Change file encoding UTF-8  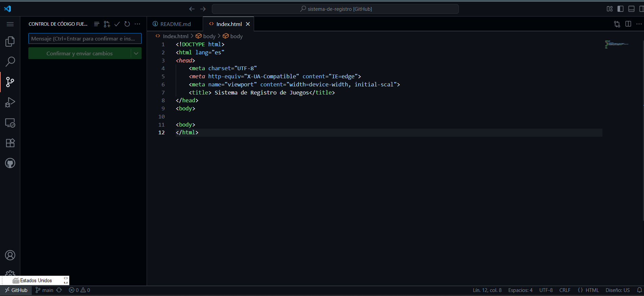tap(546, 290)
